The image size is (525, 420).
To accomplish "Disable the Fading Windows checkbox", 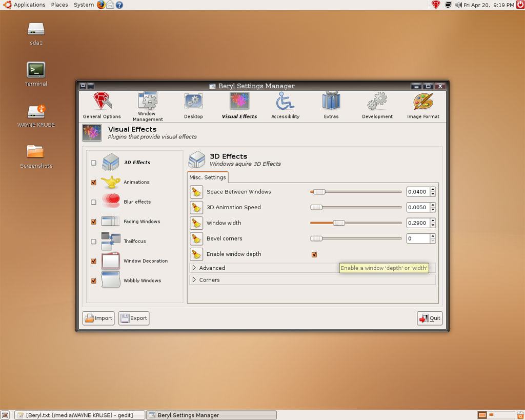I will point(93,222).
